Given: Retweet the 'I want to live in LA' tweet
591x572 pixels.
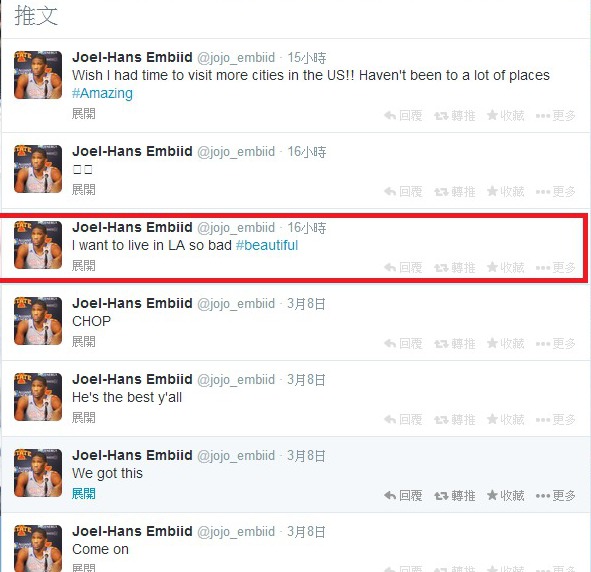Looking at the screenshot, I should coord(455,268).
